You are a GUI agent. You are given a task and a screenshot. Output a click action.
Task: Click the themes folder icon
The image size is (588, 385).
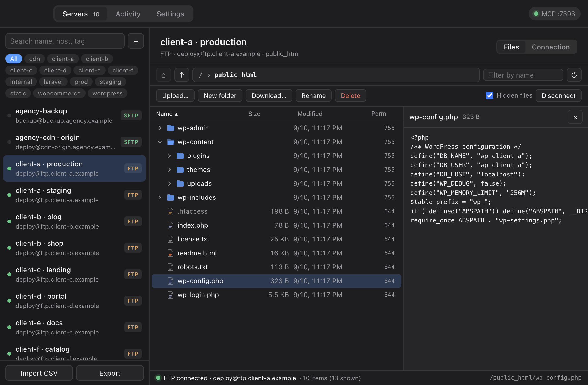[x=180, y=170]
